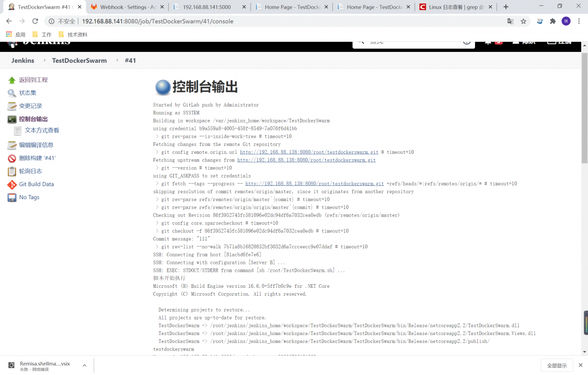Click the 'Commit message: "111"' line
Viewport: 588px width, 375px height.
(181, 239)
